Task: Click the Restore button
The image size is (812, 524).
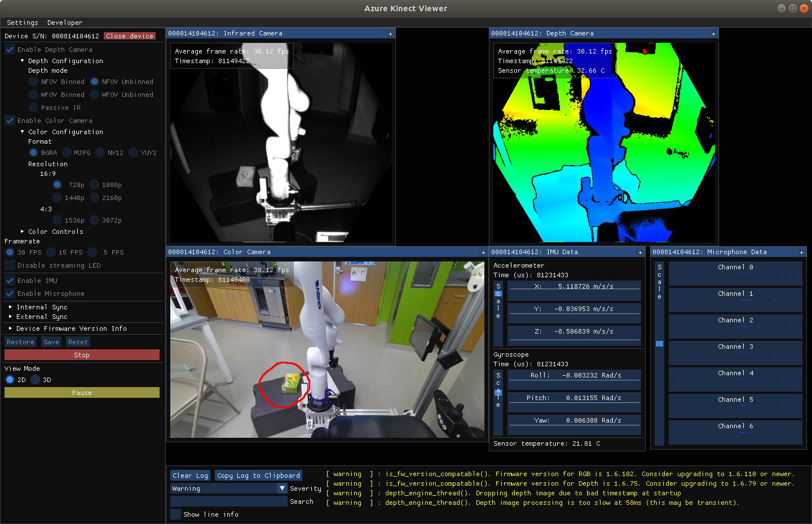Action: (x=21, y=342)
